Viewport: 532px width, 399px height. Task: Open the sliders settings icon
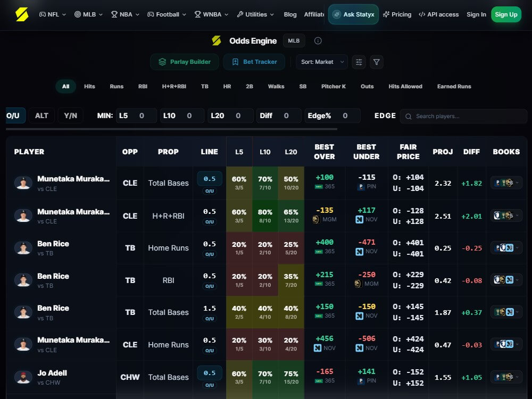359,62
